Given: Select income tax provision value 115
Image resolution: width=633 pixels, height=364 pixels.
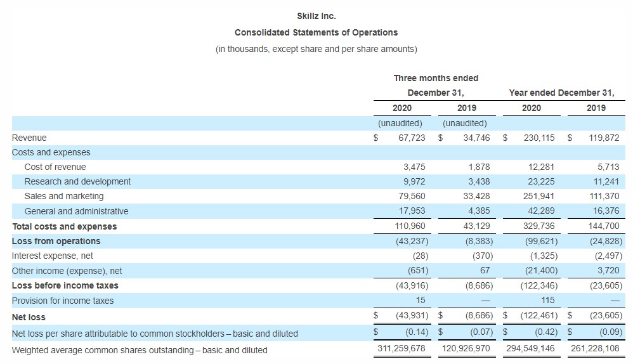Looking at the screenshot, I should coord(547,300).
